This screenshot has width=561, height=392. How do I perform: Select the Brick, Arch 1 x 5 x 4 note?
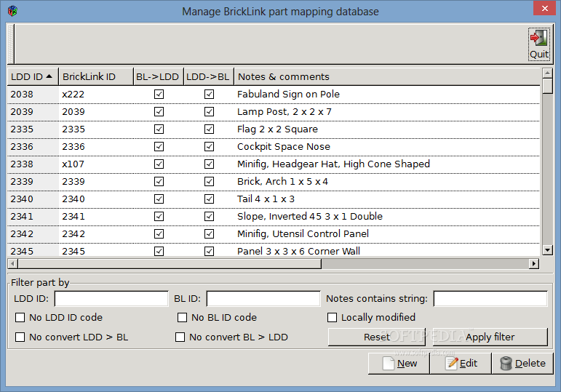(282, 181)
